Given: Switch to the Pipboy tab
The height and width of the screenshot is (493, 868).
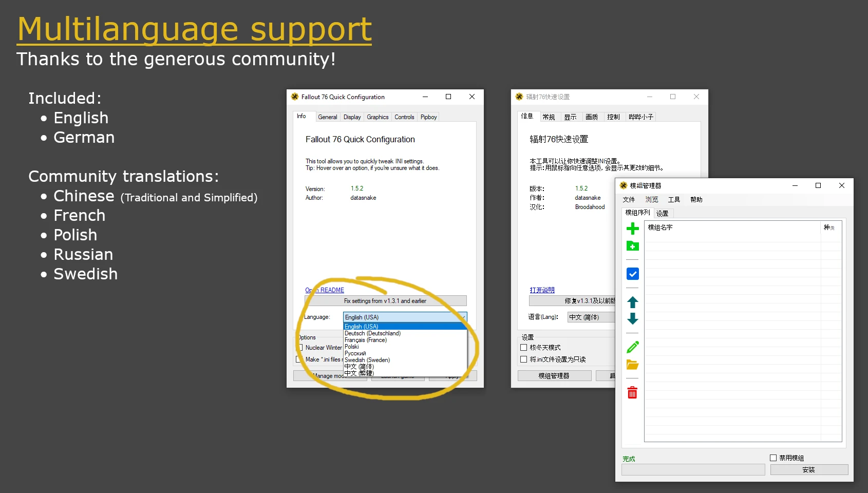Looking at the screenshot, I should point(428,117).
